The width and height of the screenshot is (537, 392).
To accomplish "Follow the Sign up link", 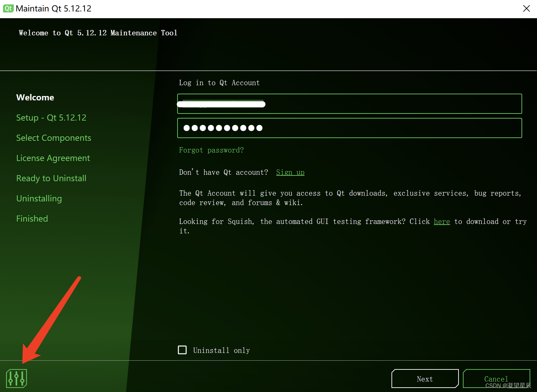I will [x=290, y=172].
